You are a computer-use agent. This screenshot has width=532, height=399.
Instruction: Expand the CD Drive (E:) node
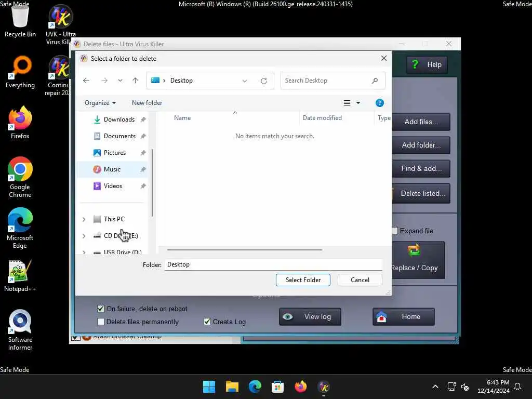[84, 236]
